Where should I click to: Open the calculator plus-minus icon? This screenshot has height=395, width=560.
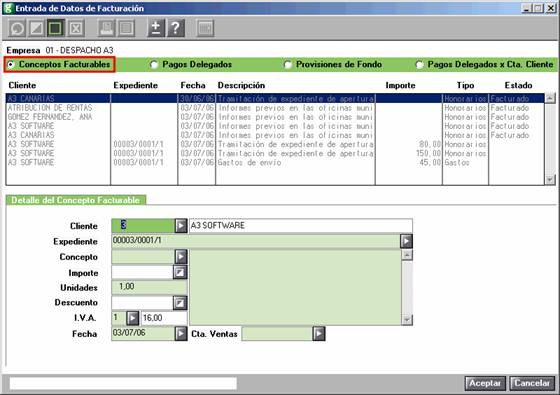pos(156,28)
